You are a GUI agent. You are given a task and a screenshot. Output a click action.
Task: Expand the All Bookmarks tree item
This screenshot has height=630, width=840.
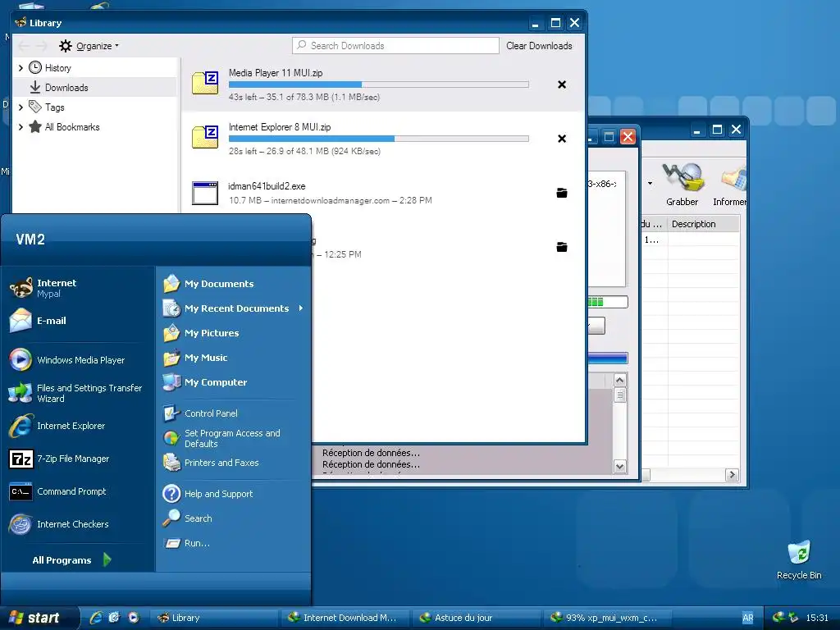[x=21, y=127]
